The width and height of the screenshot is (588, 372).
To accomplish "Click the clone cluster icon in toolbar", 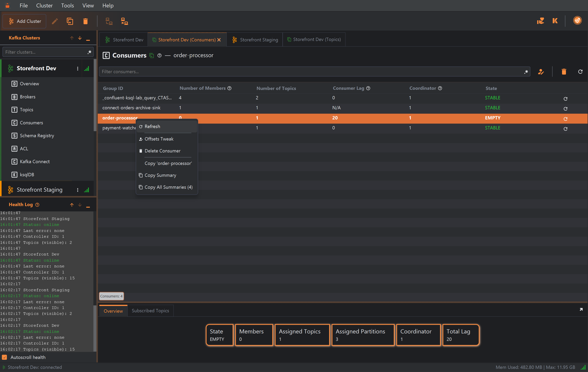I will (70, 21).
